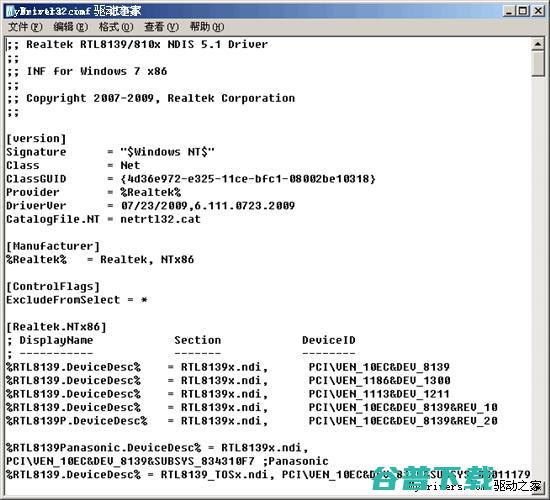Screen dimensions: 550x500
Task: Open the 文件(F) menu
Action: pyautogui.click(x=25, y=27)
